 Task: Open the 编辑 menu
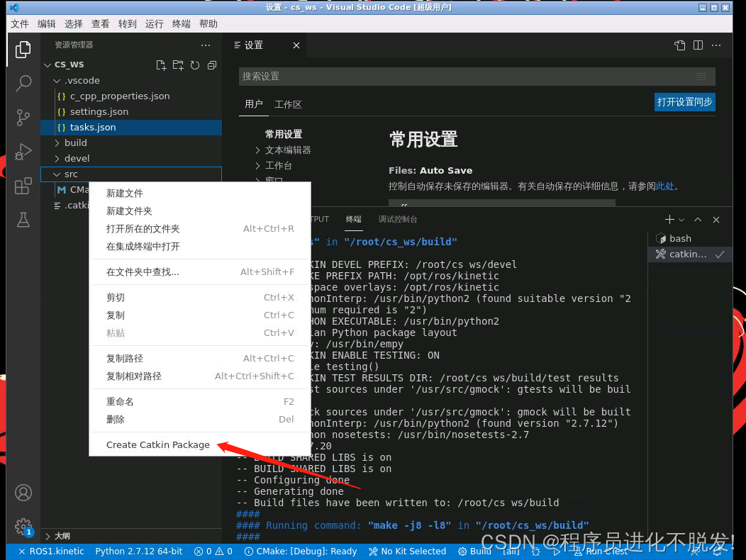[x=46, y=24]
